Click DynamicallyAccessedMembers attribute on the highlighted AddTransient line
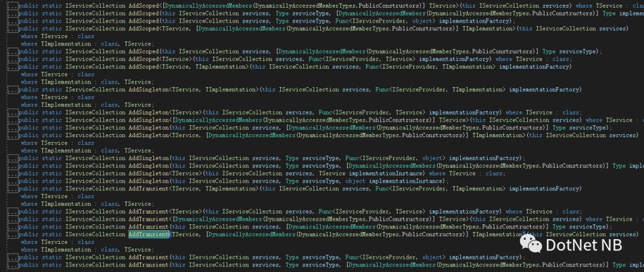The height and width of the screenshot is (272, 644). click(252, 234)
